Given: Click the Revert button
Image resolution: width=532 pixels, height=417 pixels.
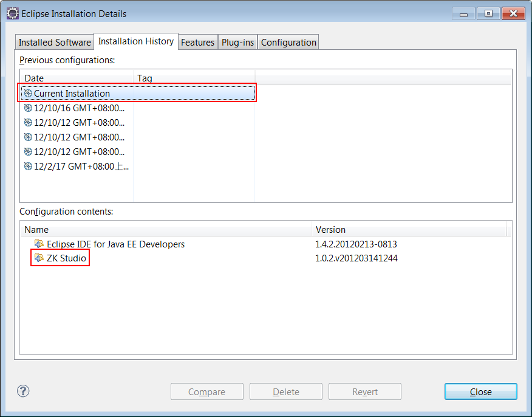Looking at the screenshot, I should click(365, 391).
